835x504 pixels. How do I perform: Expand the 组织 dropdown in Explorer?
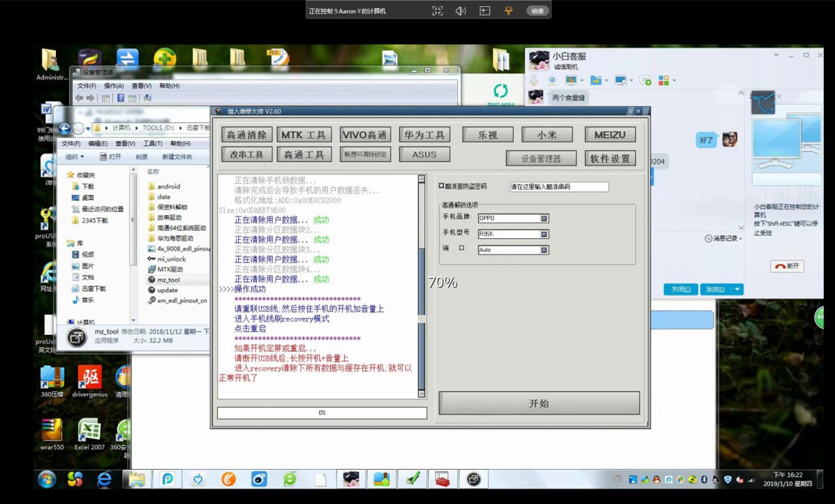(x=75, y=156)
